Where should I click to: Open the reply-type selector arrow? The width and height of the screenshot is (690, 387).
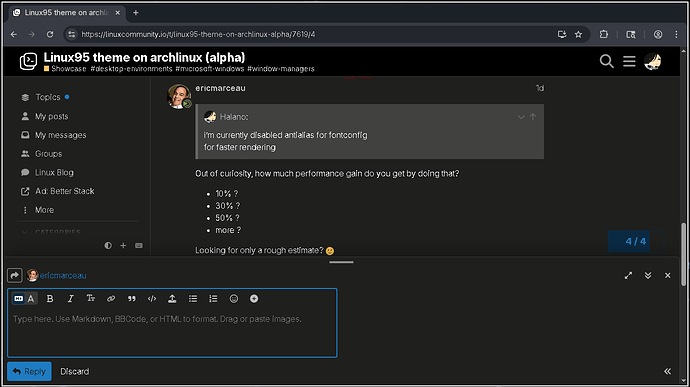click(15, 276)
